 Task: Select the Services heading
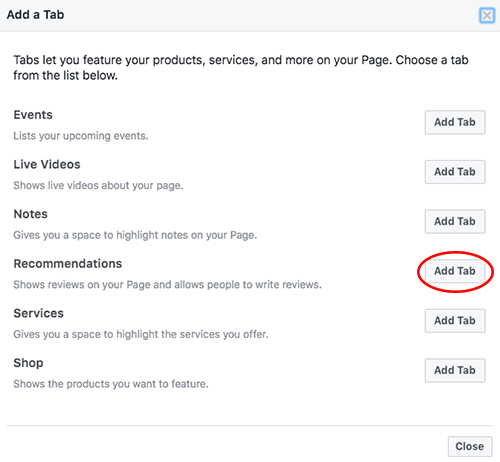(39, 313)
